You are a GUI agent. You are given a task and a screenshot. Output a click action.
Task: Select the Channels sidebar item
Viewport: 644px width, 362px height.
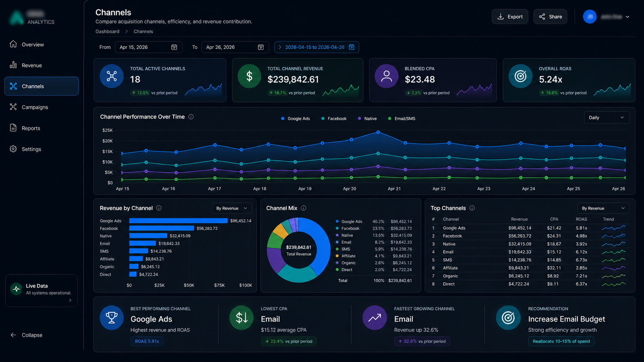42,86
